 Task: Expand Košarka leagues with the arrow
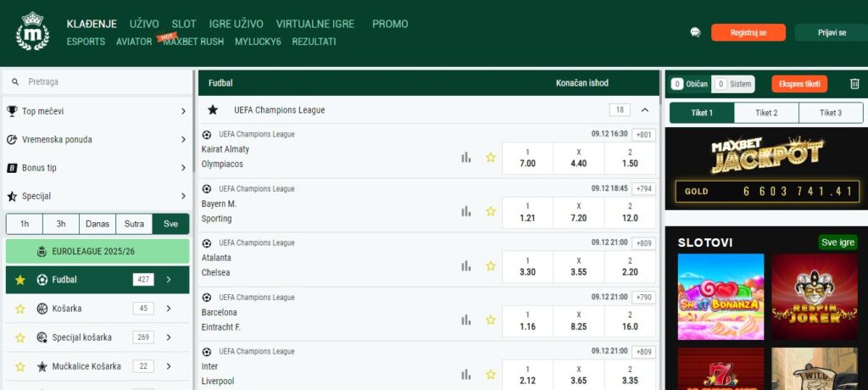tap(169, 309)
